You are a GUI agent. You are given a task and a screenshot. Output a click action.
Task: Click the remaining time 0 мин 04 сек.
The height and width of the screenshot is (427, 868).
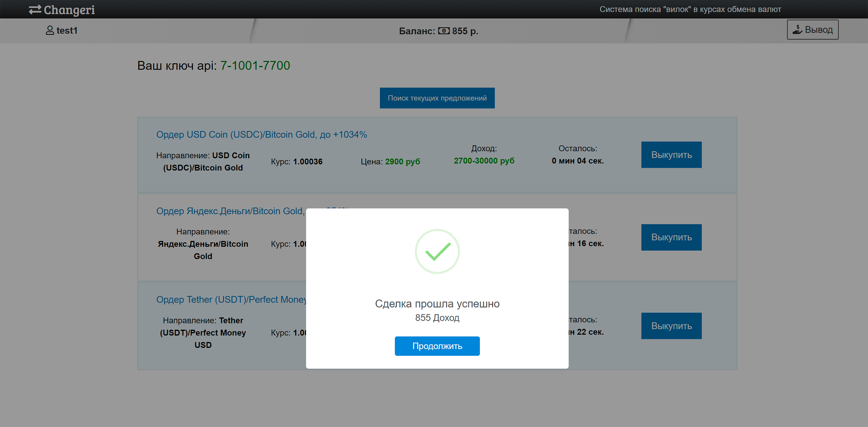[578, 161]
